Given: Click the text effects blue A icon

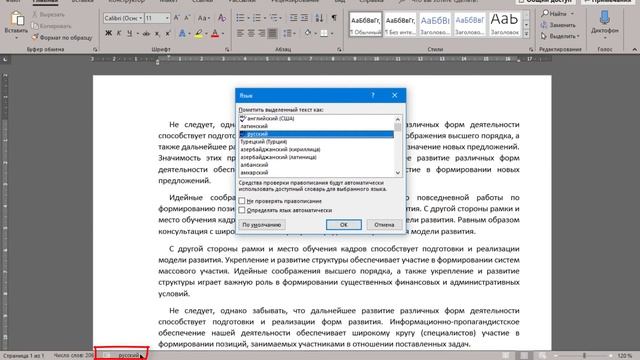Looking at the screenshot, I should coord(182,33).
